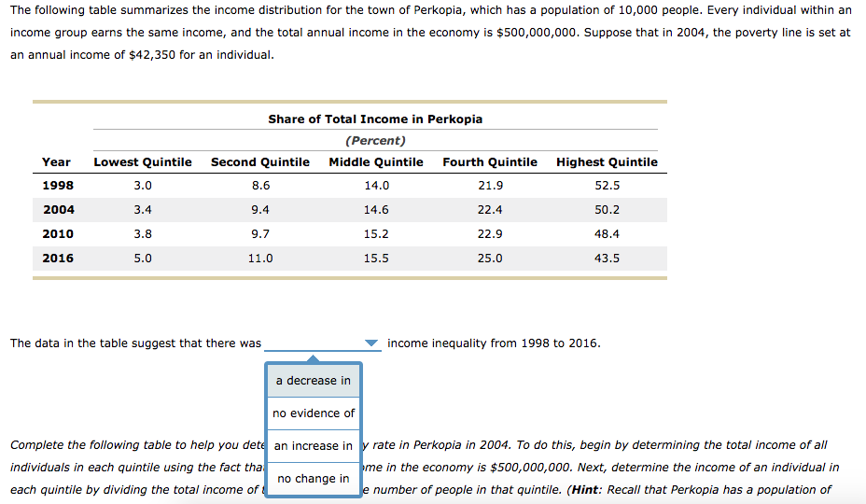Click the 9.7 second quintile value

260,234
